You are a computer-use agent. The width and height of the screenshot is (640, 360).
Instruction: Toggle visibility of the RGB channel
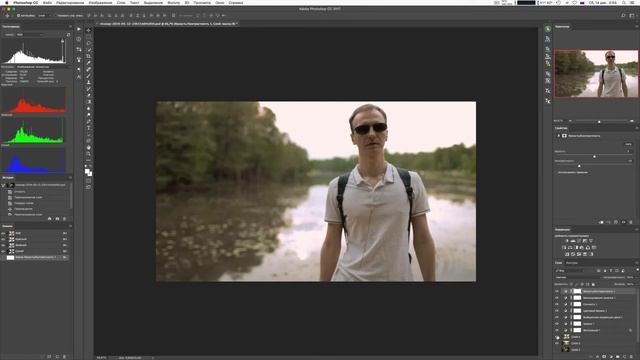[4, 233]
